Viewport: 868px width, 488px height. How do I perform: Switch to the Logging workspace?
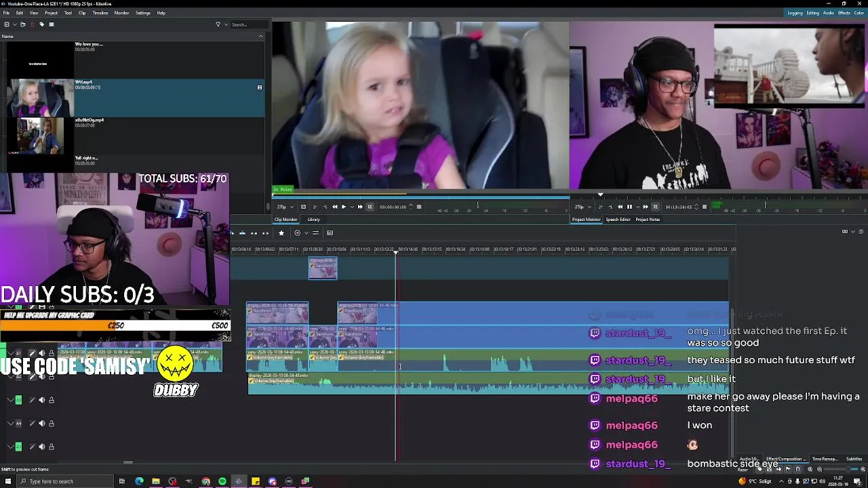point(795,13)
